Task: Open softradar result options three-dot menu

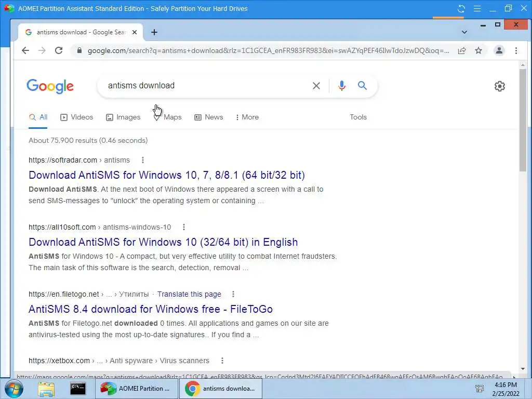Action: pyautogui.click(x=142, y=160)
